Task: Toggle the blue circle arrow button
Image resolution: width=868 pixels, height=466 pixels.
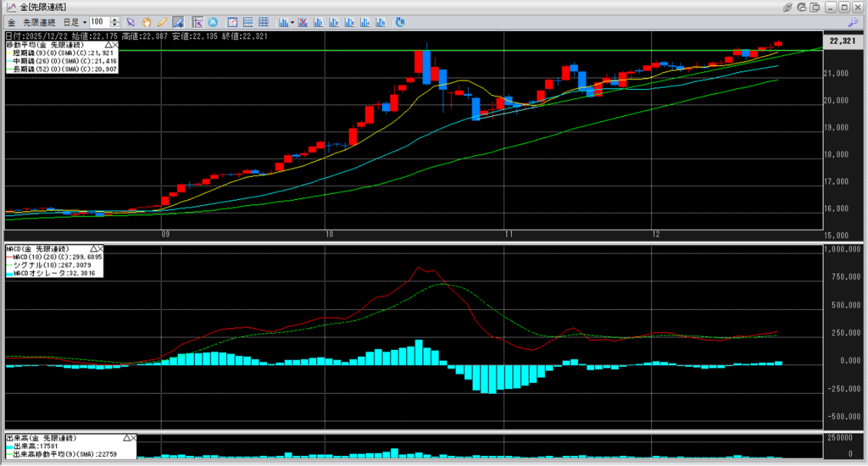Action: (x=212, y=21)
